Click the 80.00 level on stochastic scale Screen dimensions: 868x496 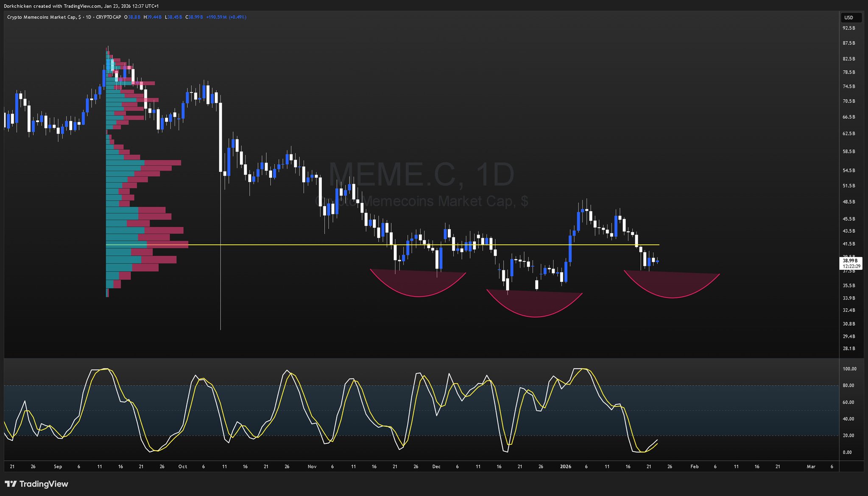click(849, 386)
